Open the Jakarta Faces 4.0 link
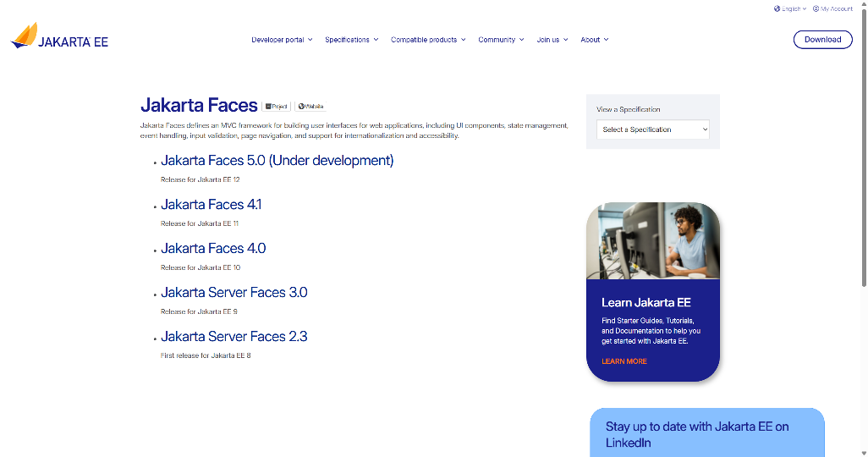This screenshot has width=868, height=457. pos(213,249)
